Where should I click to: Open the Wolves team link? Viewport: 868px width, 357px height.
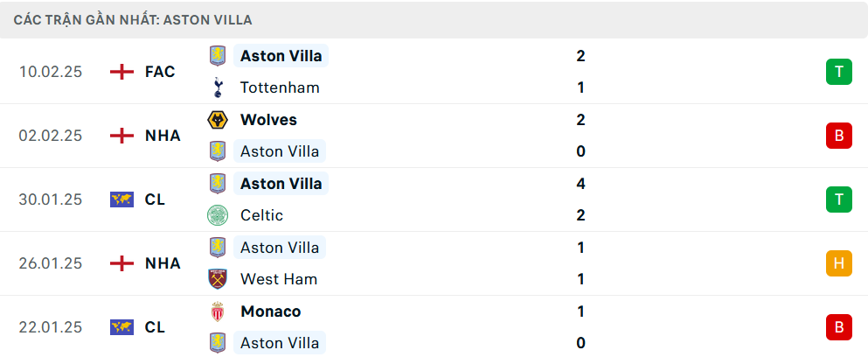268,120
